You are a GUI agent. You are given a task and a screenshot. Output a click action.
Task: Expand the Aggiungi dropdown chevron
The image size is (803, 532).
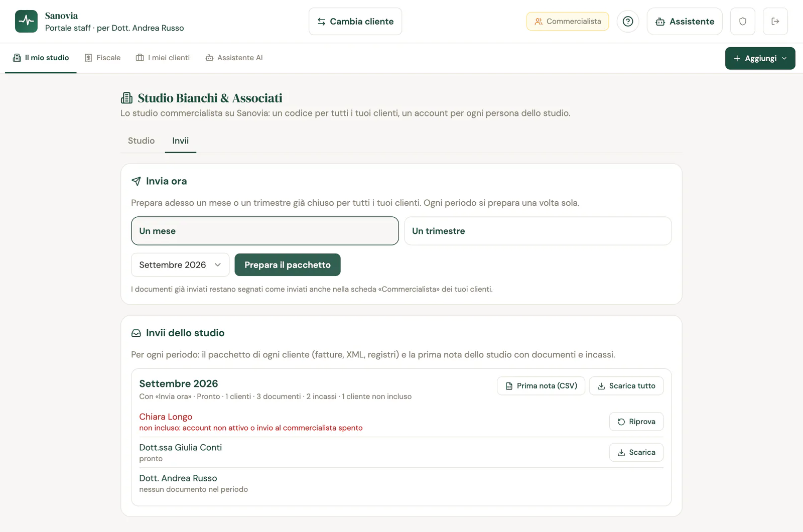pos(784,59)
